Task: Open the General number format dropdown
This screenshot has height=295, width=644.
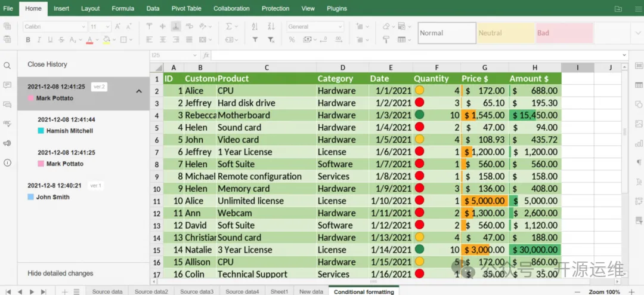Action: pos(315,26)
